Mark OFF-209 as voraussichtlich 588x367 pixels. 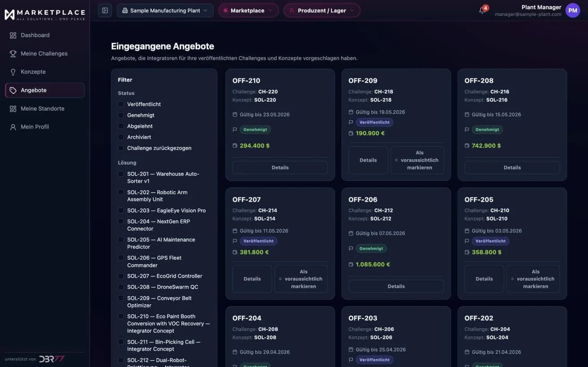click(x=417, y=160)
